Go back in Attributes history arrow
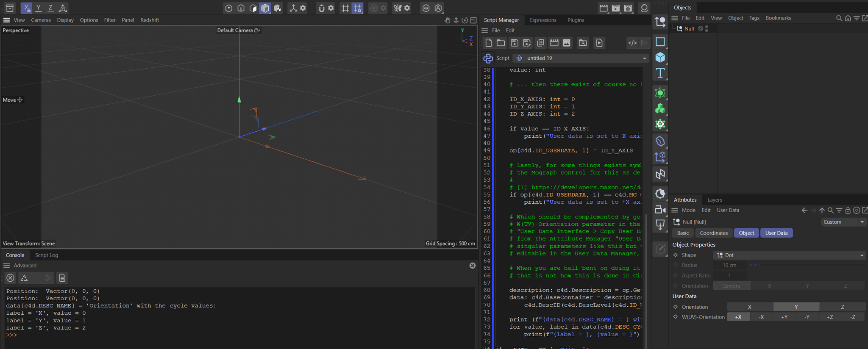 pos(804,211)
